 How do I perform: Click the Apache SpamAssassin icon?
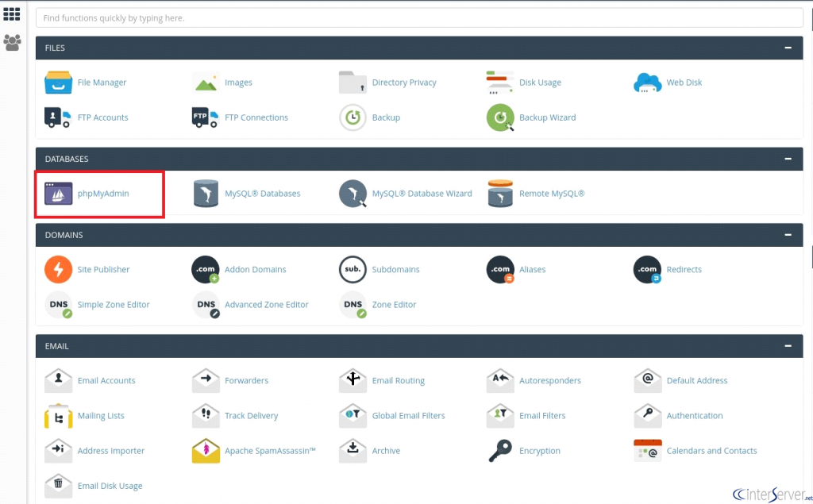(206, 451)
